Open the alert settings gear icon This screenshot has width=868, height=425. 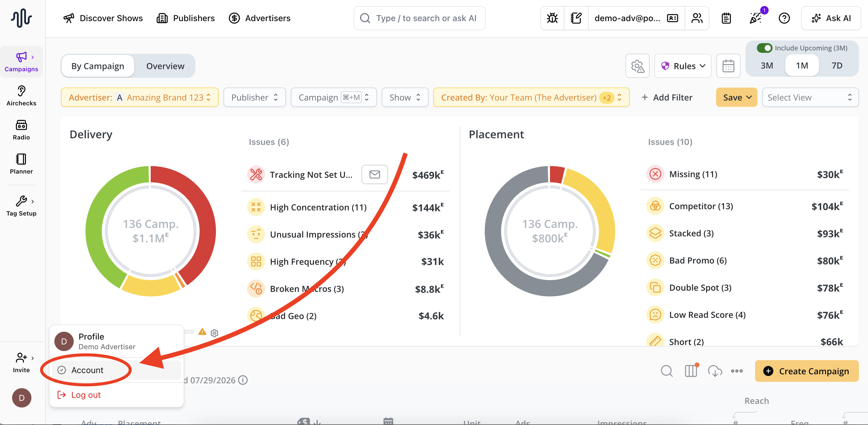[x=637, y=66]
